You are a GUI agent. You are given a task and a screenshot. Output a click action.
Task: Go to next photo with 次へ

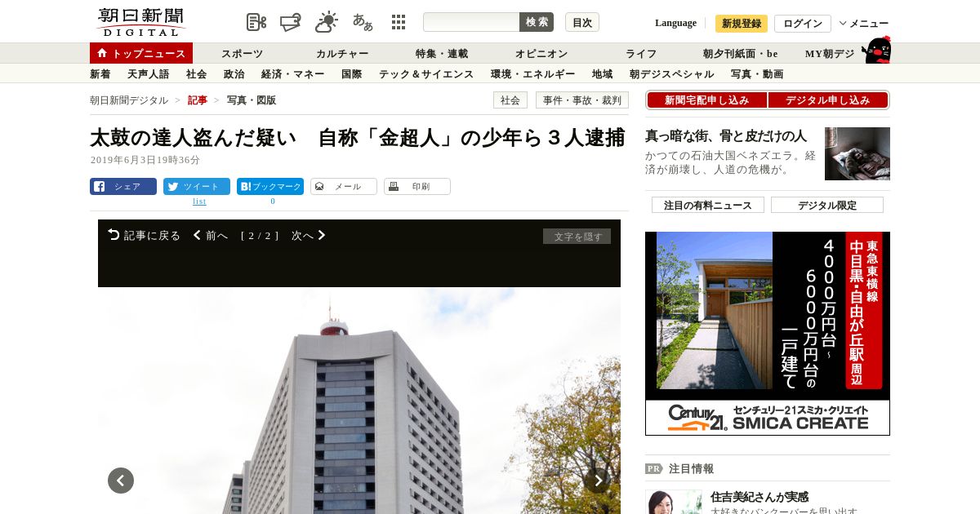[309, 235]
